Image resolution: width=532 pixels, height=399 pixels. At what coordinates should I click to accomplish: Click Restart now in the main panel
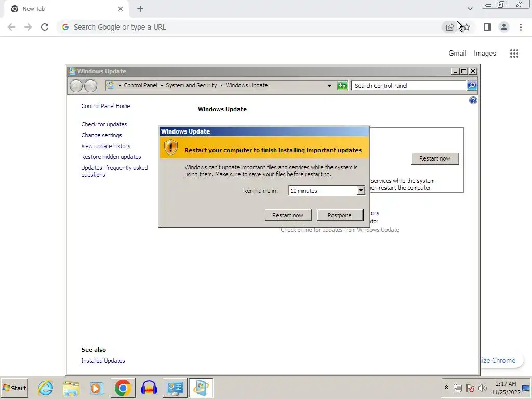[435, 158]
